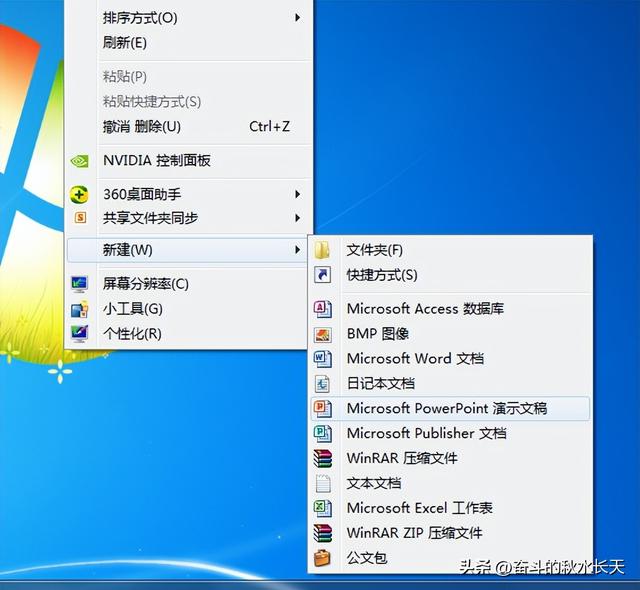Select Microsoft Access 数据库 text
Image resolution: width=640 pixels, height=590 pixels.
(x=425, y=309)
